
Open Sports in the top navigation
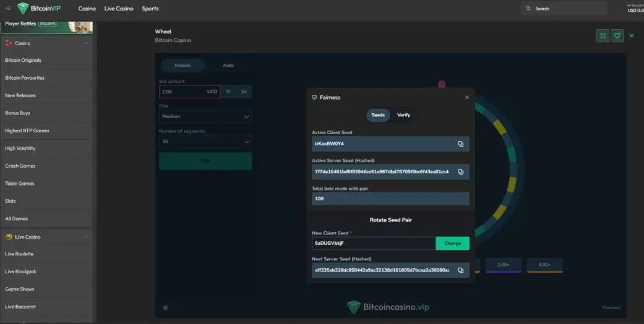150,9
